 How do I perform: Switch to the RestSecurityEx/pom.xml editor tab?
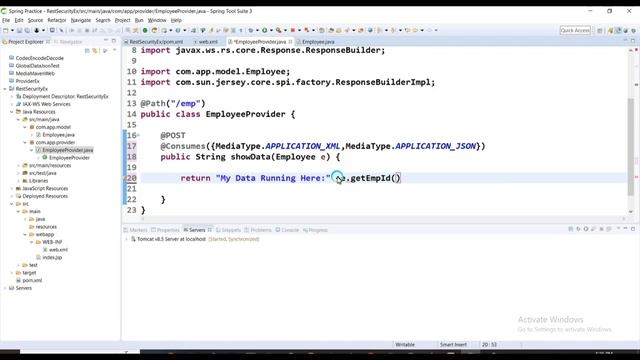coord(156,42)
